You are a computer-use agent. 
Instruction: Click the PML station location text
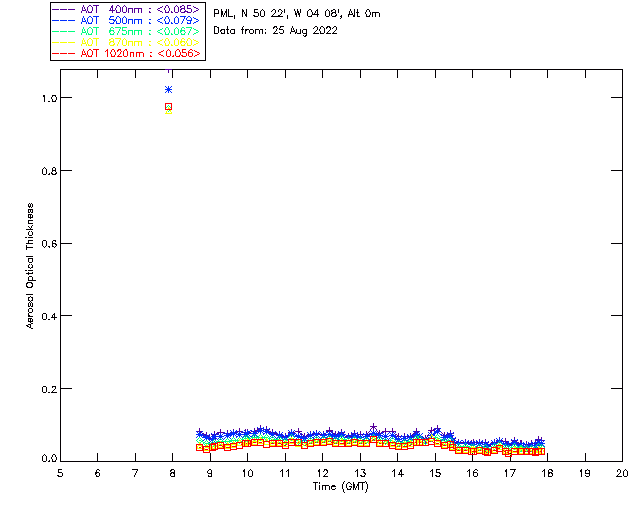coord(297,14)
